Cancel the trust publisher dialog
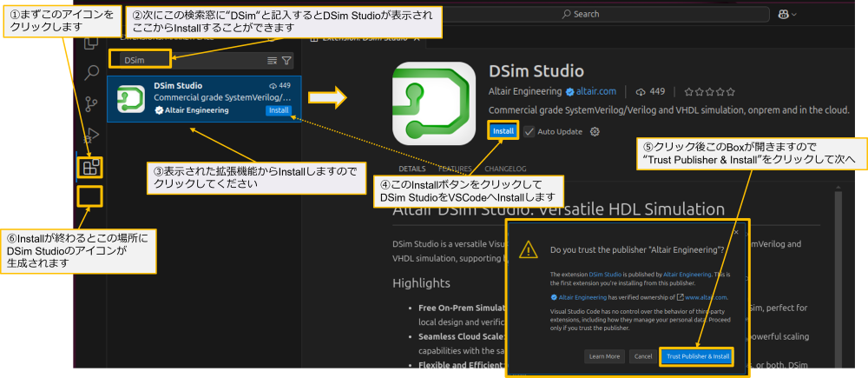Image resolution: width=868 pixels, height=378 pixels. [x=642, y=356]
